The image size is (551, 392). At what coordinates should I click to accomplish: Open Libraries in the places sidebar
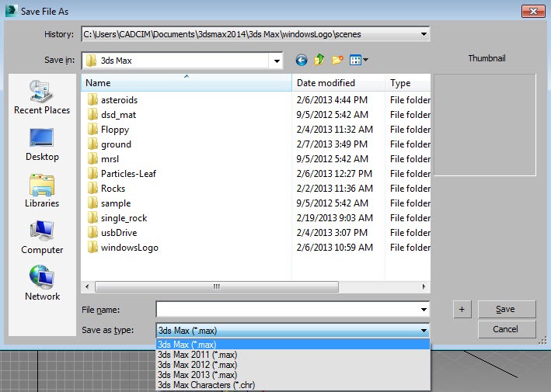(x=42, y=191)
